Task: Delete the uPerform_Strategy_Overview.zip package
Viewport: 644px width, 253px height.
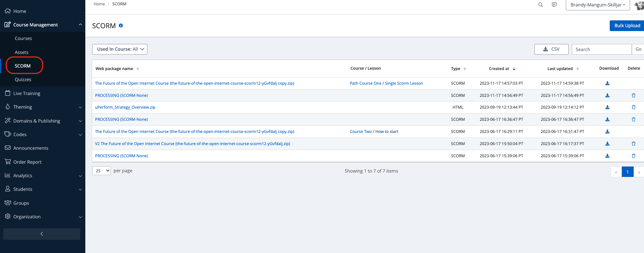Action: 634,107
